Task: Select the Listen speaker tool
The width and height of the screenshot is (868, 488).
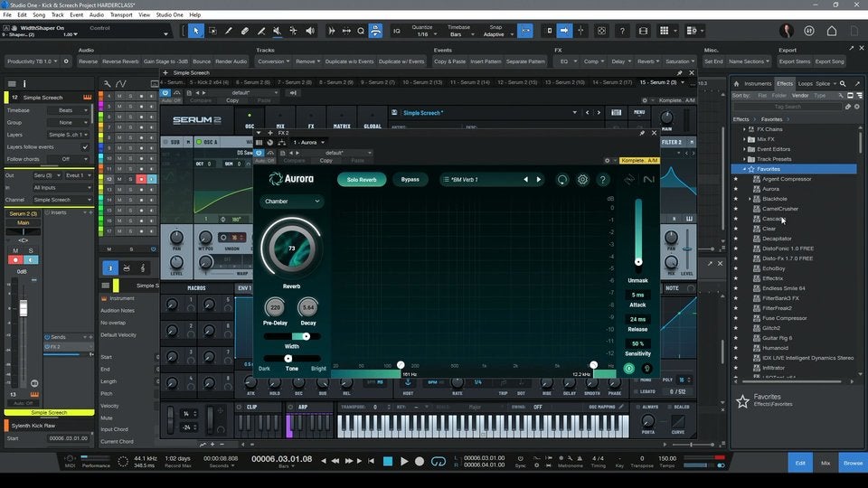Action: [310, 31]
